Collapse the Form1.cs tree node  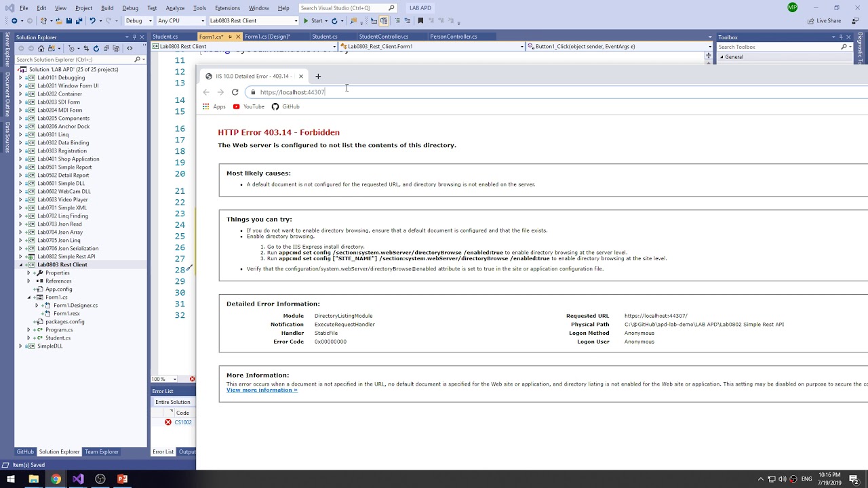click(x=28, y=298)
